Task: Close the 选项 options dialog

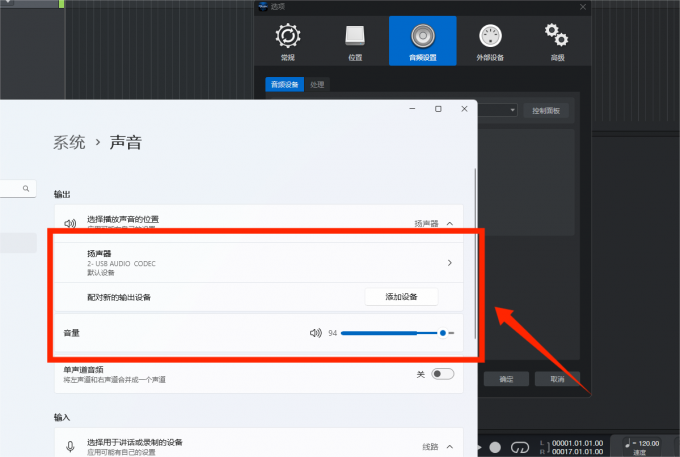Action: pos(583,7)
